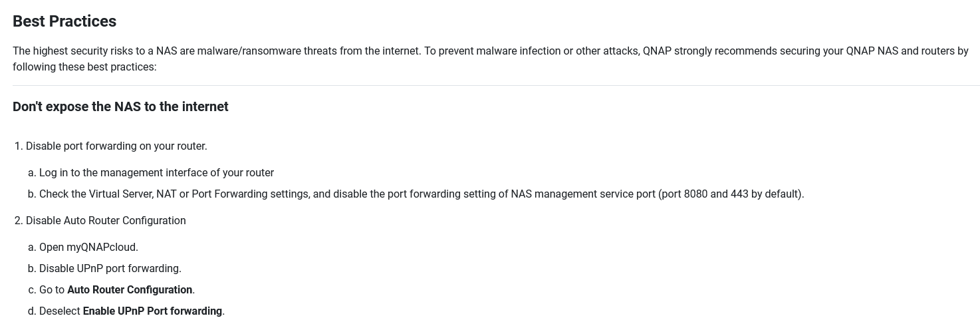Click the bold "Enable UPnP Port forwarding" text
The width and height of the screenshot is (980, 326).
152,311
